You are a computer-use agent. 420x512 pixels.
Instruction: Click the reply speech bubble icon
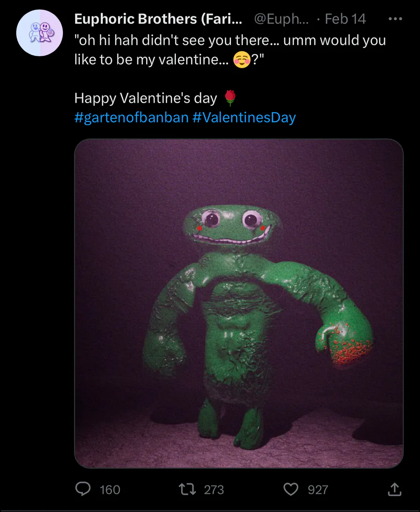pyautogui.click(x=84, y=489)
